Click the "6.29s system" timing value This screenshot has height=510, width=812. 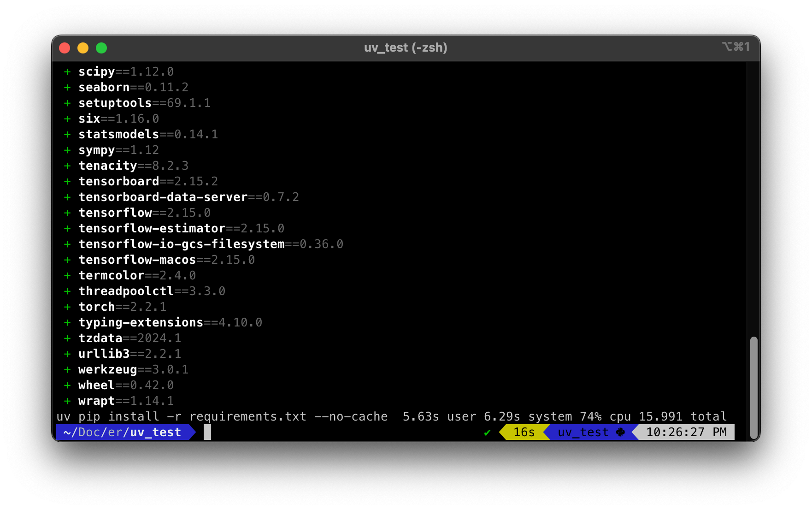tap(528, 416)
